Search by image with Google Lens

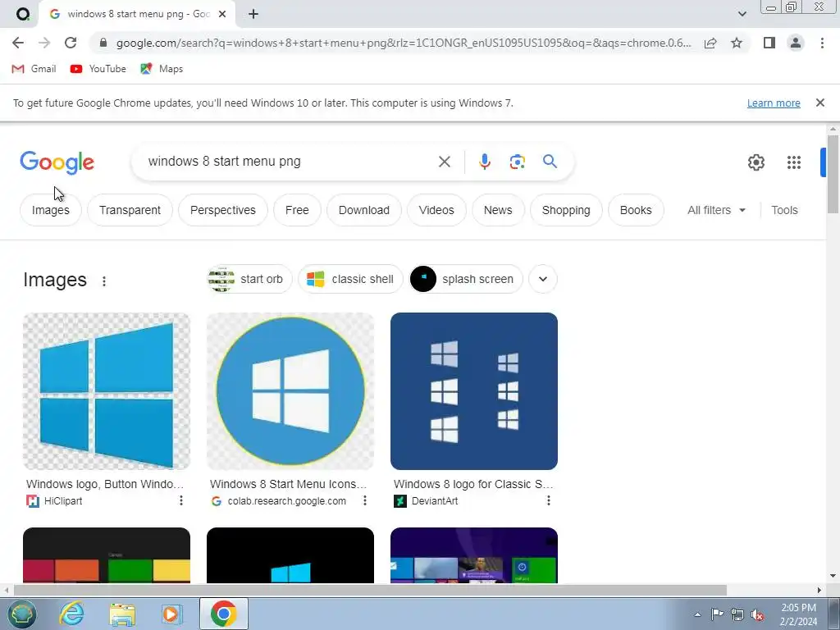pos(517,162)
